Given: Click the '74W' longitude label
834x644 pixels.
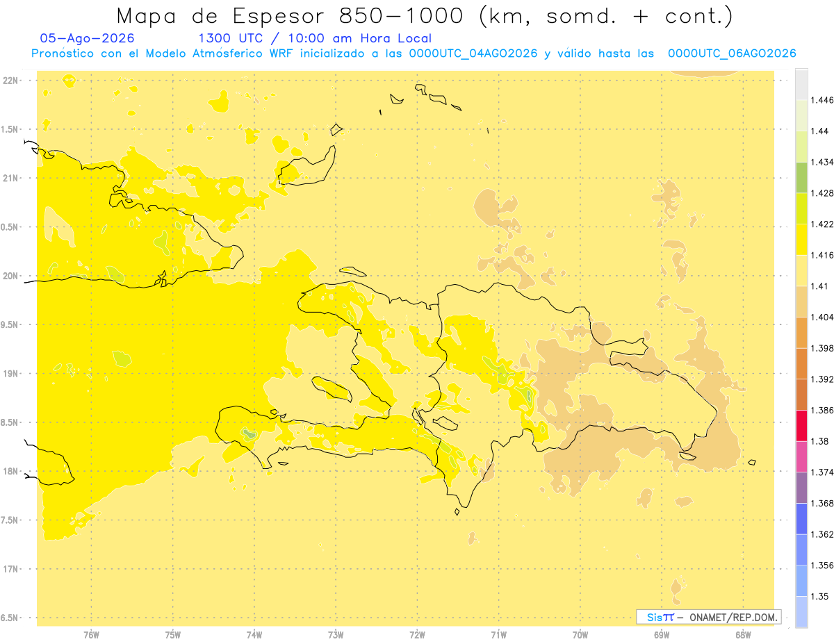Looking at the screenshot, I should point(254,634).
